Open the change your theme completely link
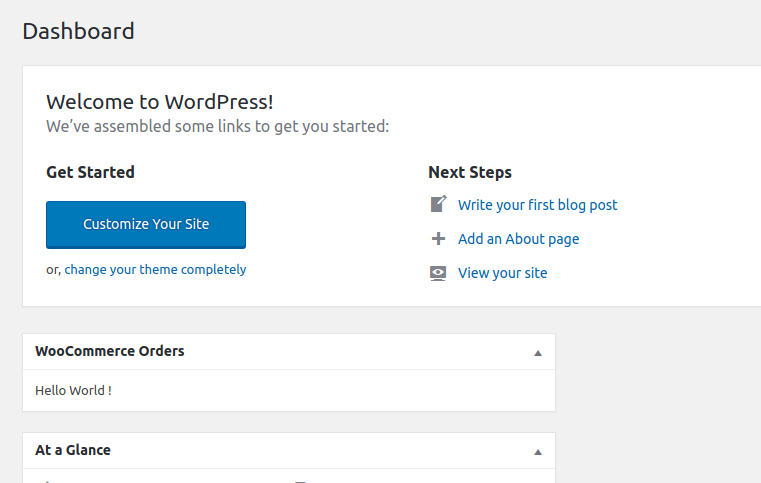This screenshot has width=761, height=483. (155, 269)
